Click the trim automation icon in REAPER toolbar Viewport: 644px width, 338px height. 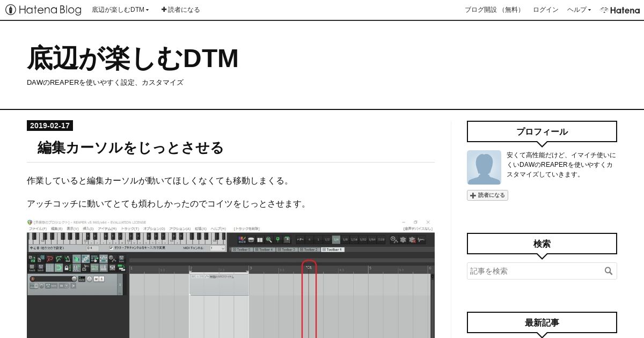click(x=121, y=259)
